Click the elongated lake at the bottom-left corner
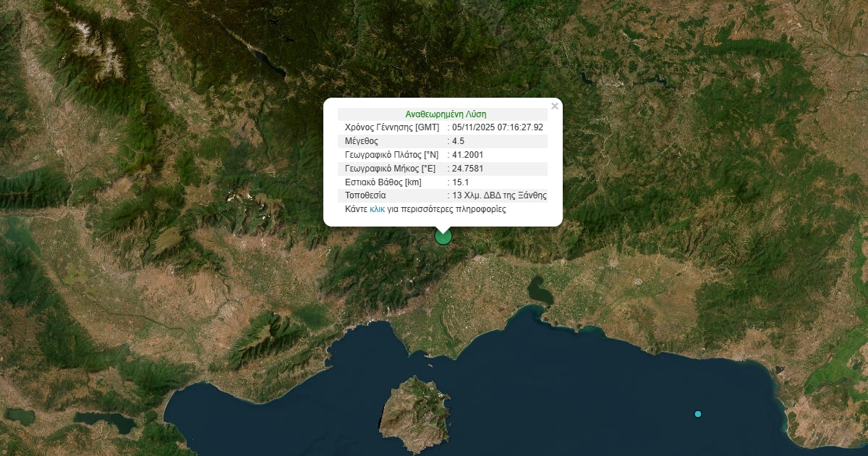Image resolution: width=868 pixels, height=456 pixels. click(105, 421)
